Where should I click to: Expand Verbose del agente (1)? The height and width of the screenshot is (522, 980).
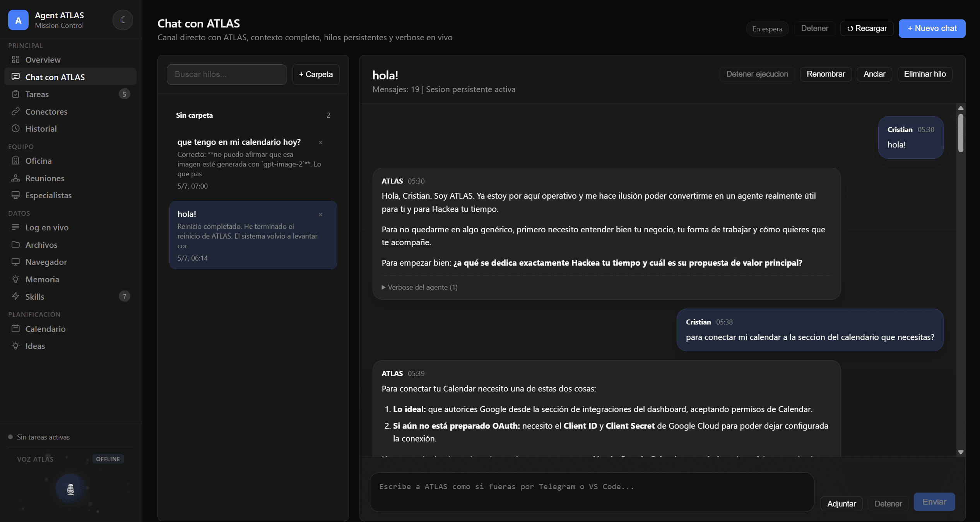pyautogui.click(x=419, y=287)
